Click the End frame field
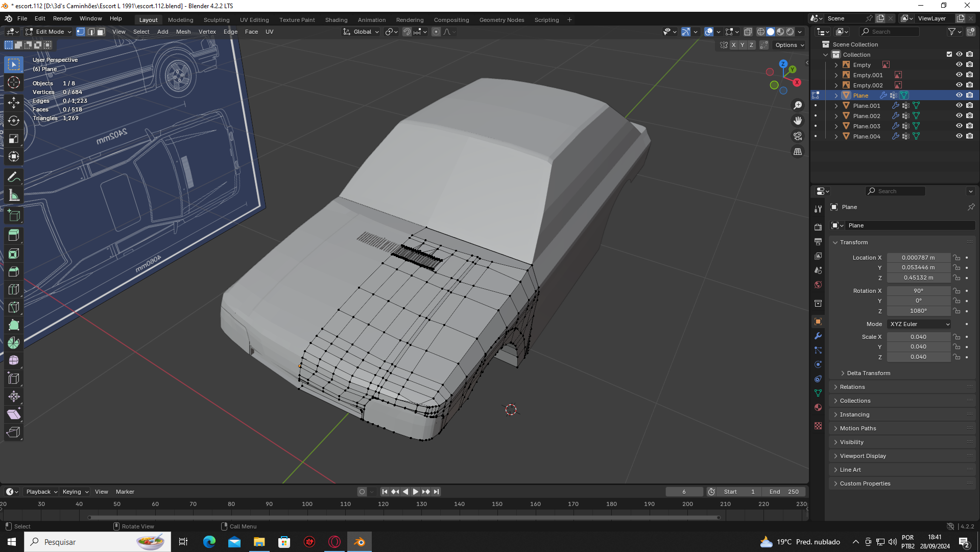 tap(784, 492)
